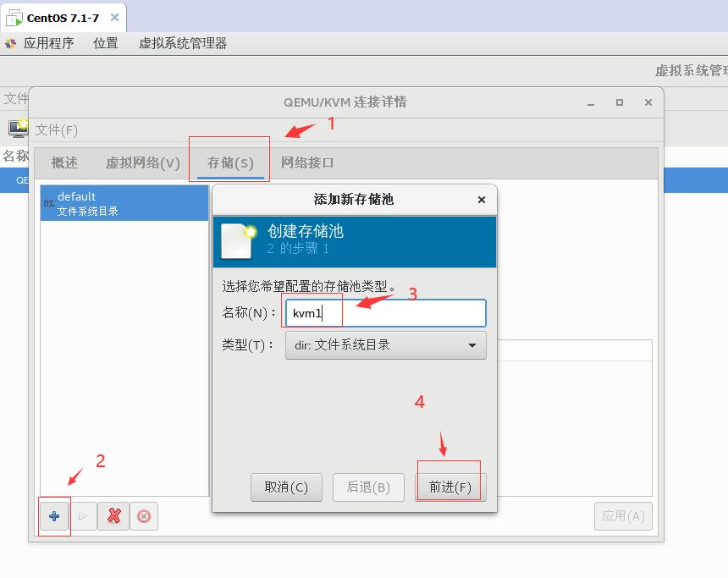Select the default storage pool entry
Image resolution: width=728 pixels, height=578 pixels.
pyautogui.click(x=124, y=203)
